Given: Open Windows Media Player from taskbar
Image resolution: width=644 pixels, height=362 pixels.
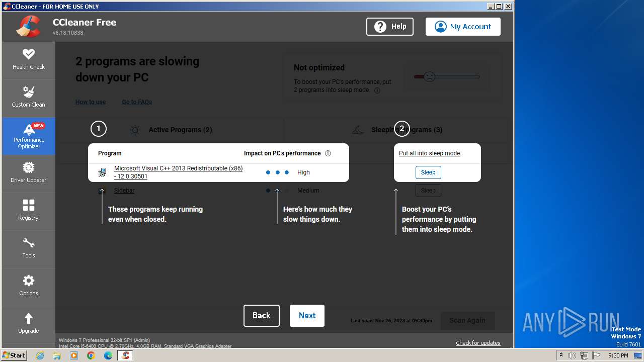Looking at the screenshot, I should tap(74, 355).
